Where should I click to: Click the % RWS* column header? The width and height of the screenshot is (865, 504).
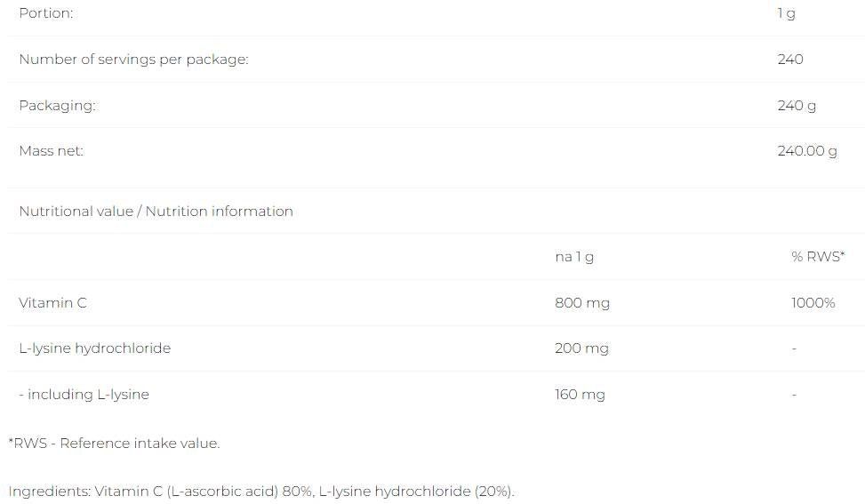pyautogui.click(x=817, y=257)
